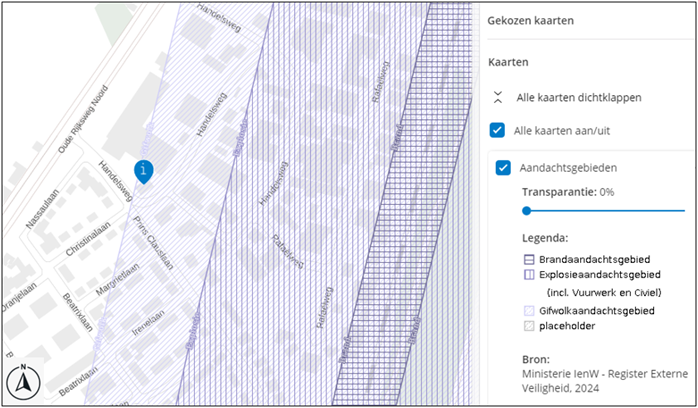Select the 'Gekozen kaarten' heading
The height and width of the screenshot is (408, 698).
[x=530, y=20]
